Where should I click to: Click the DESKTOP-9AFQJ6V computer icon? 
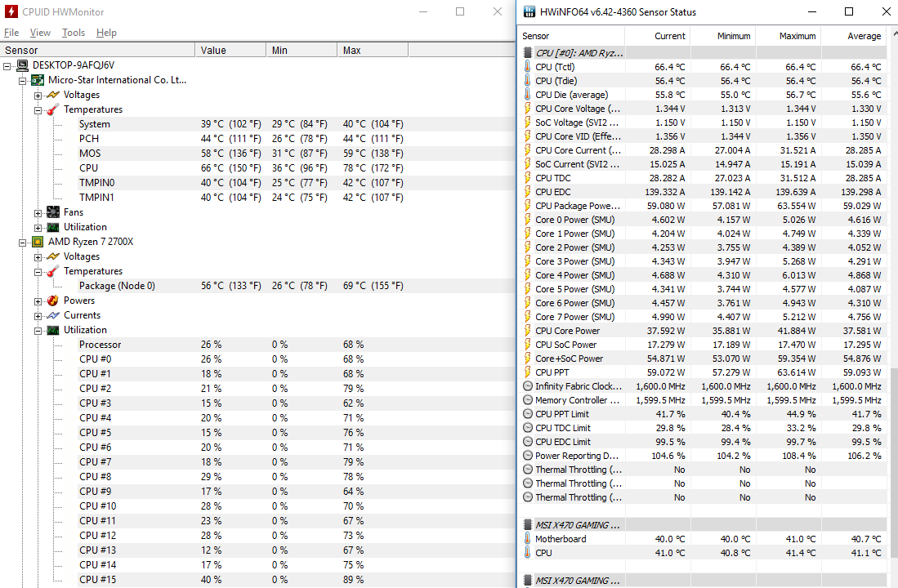[x=23, y=65]
